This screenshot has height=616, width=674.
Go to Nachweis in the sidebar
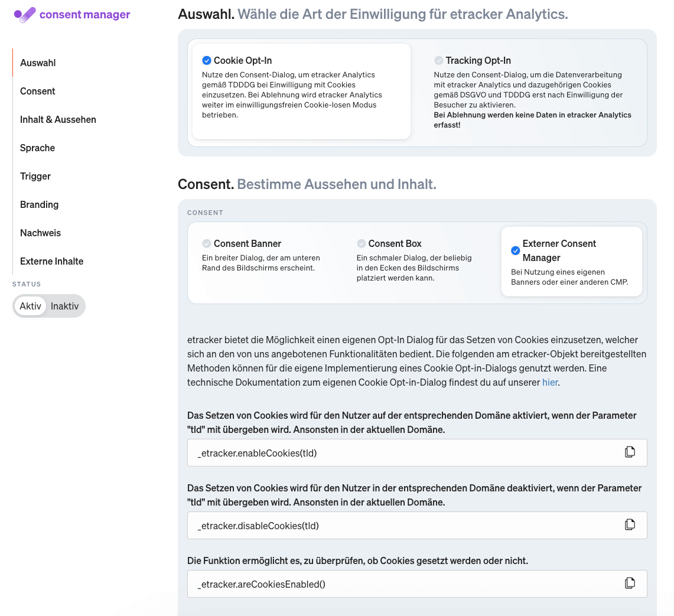(40, 233)
